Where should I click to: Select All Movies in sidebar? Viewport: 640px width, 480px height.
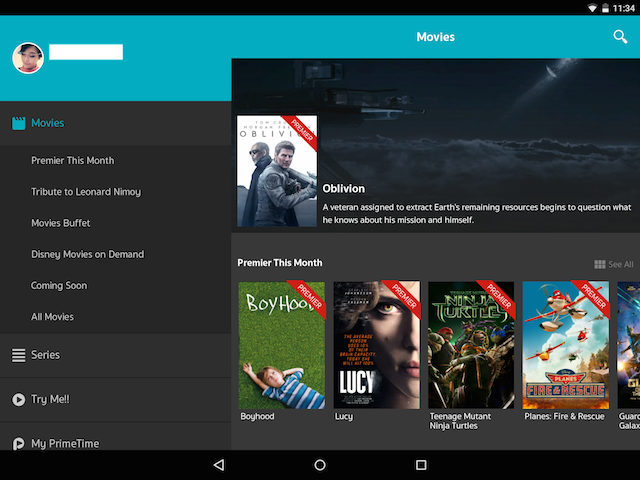click(52, 317)
